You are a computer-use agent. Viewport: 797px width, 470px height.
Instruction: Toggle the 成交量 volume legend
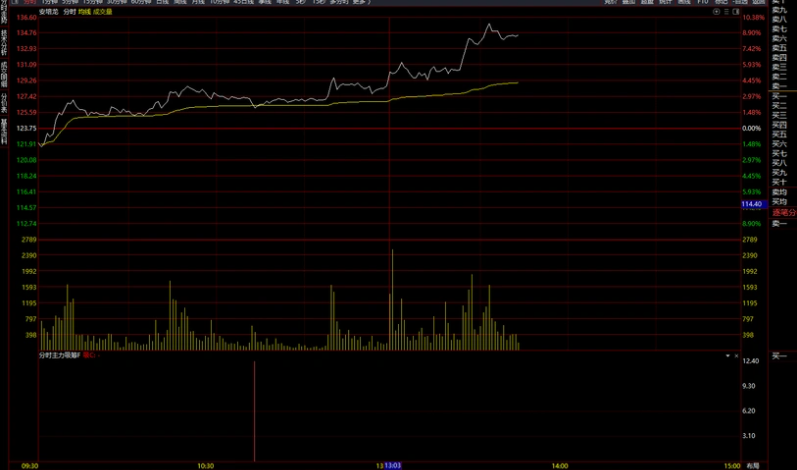pos(103,11)
